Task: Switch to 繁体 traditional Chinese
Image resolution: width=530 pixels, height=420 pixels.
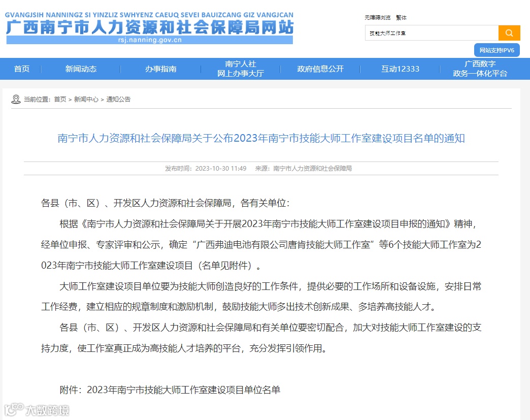Action: click(401, 18)
